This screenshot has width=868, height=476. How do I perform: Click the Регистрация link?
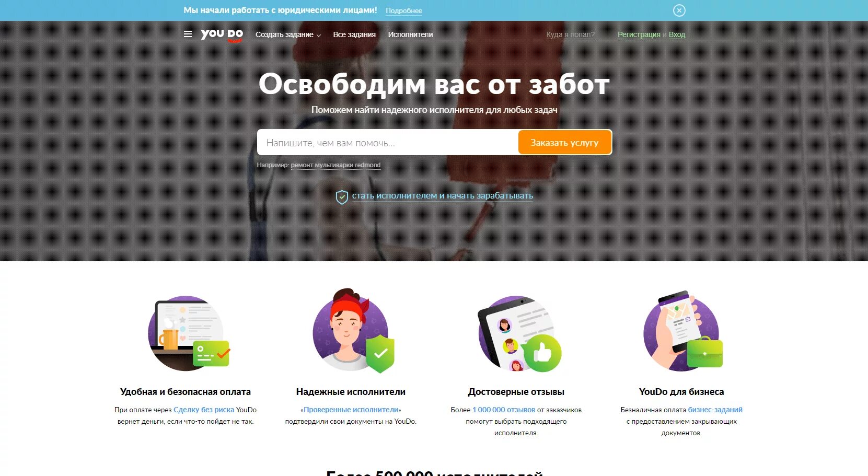[x=639, y=34]
